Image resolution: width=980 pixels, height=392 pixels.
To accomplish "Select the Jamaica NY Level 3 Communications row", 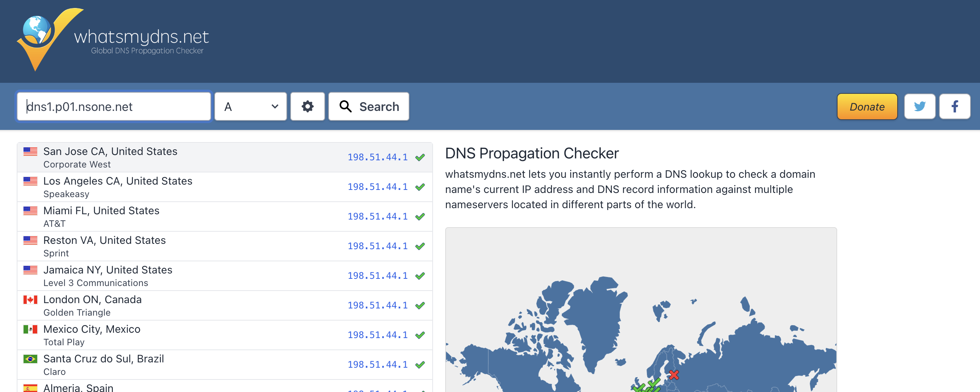I will coord(224,276).
